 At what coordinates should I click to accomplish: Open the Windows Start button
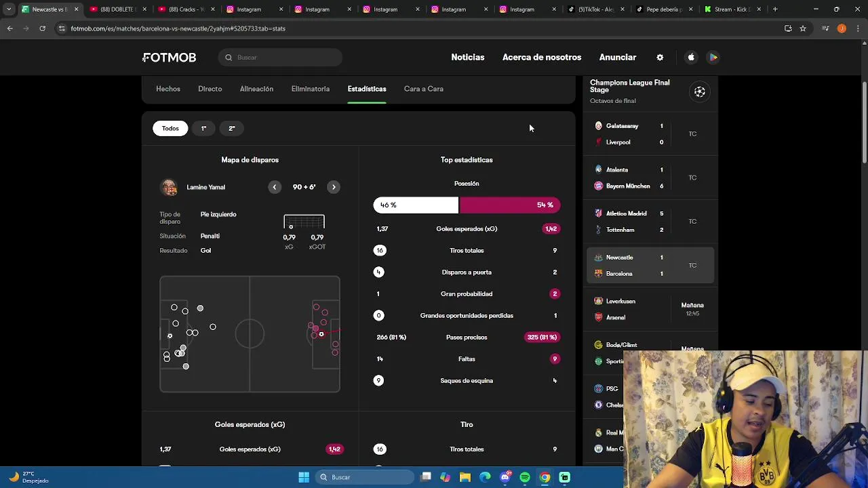(304, 477)
